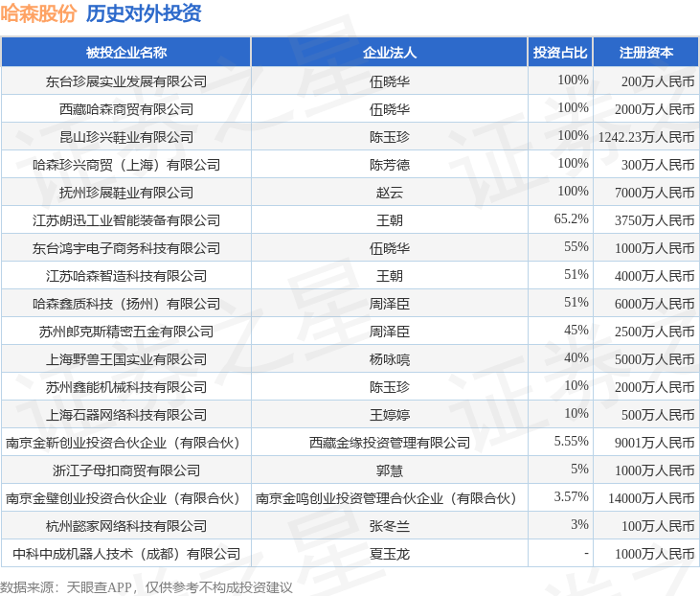Select 浙江子母扣商贸有限公司 cell
The width and height of the screenshot is (700, 596).
tap(126, 470)
